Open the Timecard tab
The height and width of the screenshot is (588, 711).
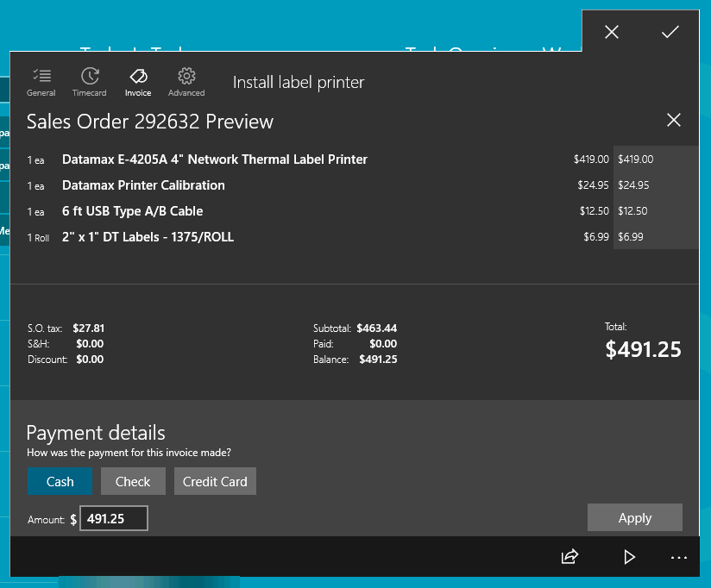click(89, 81)
